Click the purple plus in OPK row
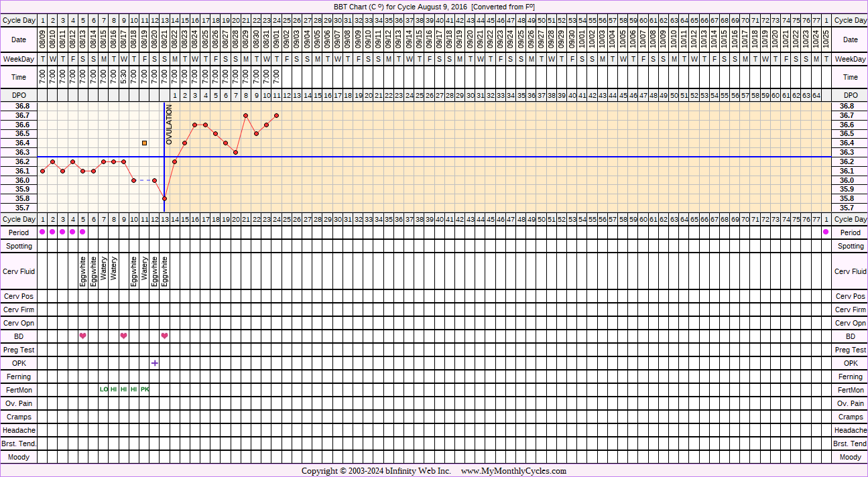 155,363
